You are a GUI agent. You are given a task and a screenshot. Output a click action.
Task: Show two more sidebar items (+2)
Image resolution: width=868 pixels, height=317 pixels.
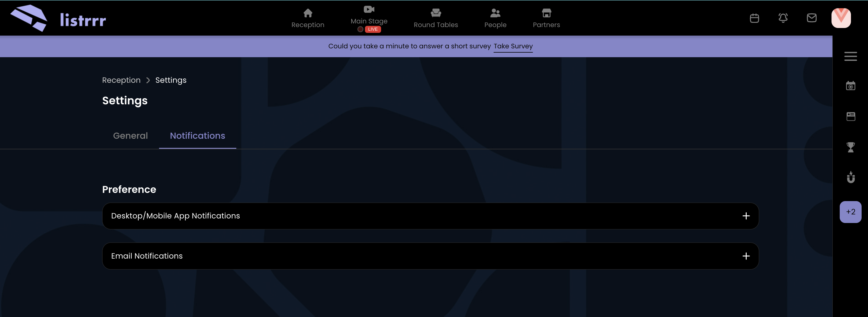click(850, 212)
